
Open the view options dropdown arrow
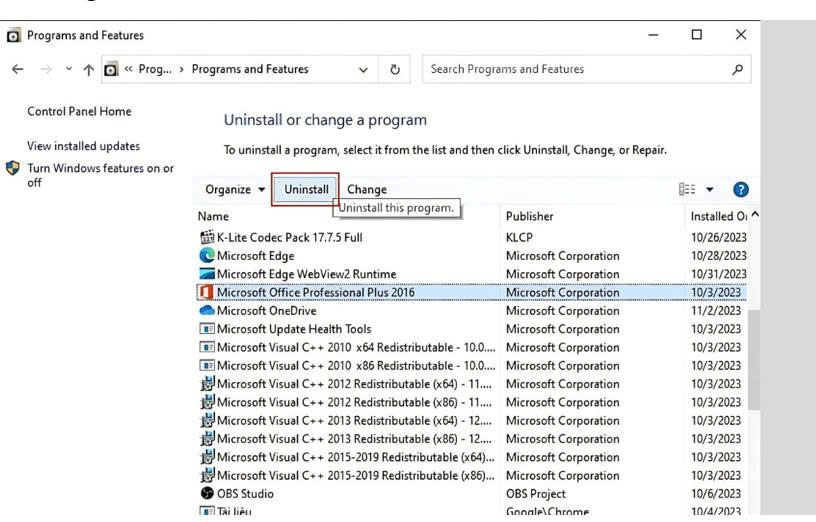pyautogui.click(x=709, y=189)
